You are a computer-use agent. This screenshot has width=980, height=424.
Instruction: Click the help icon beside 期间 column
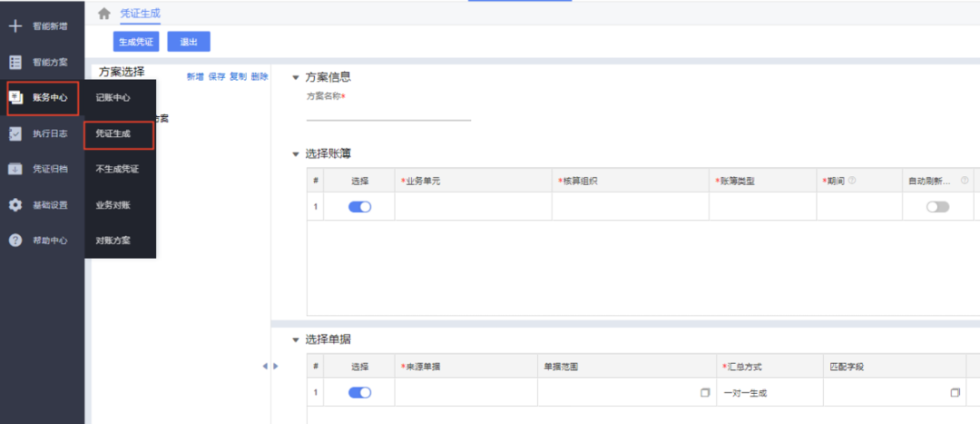click(x=852, y=180)
